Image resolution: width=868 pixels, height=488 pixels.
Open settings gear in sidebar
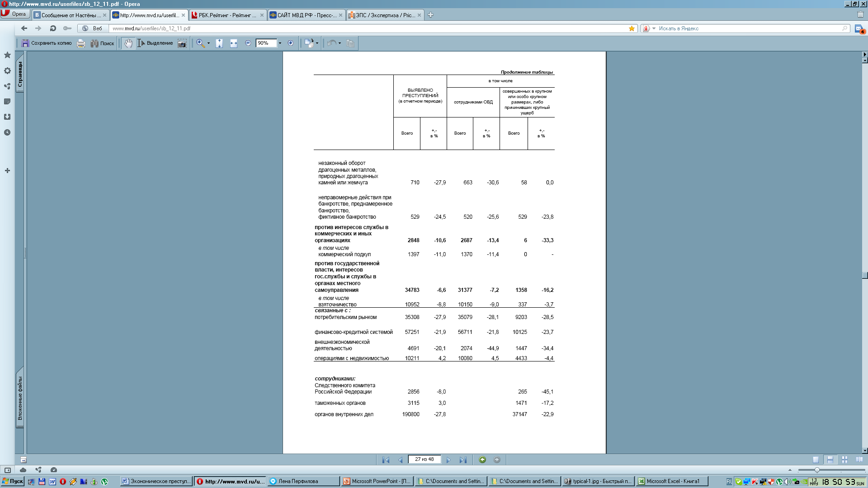pyautogui.click(x=7, y=70)
